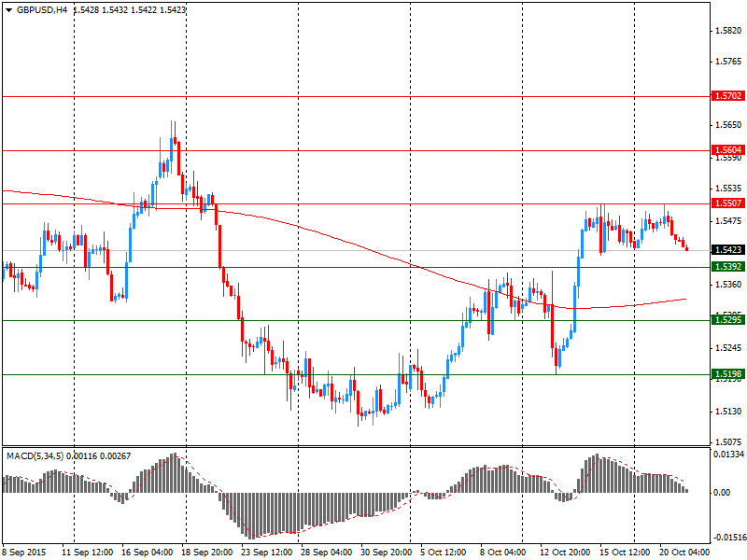Select the 18 Sep 20:00 time label
The height and width of the screenshot is (560, 747).
(206, 553)
